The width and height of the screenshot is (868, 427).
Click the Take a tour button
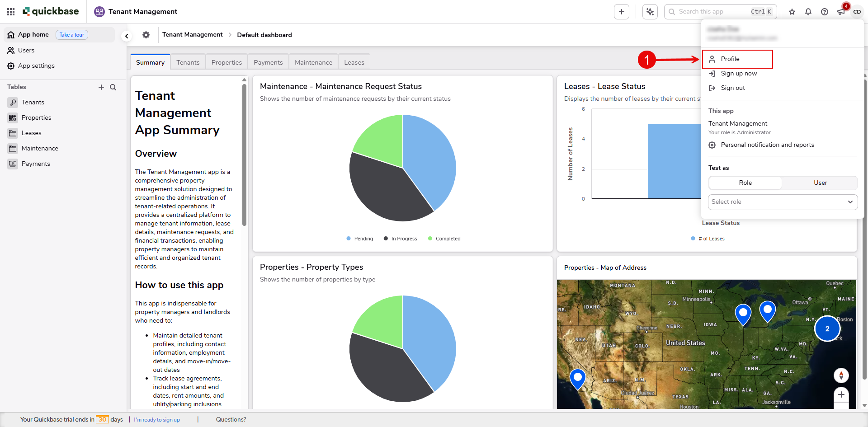(x=72, y=35)
